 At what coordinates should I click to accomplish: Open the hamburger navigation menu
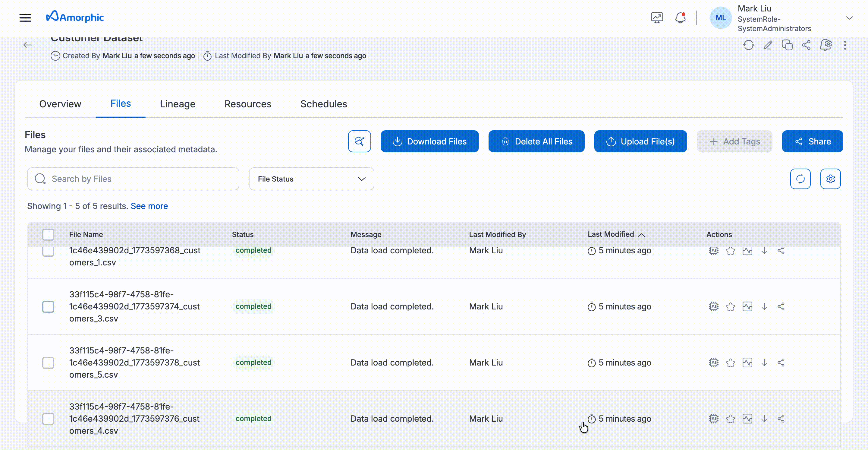point(25,17)
